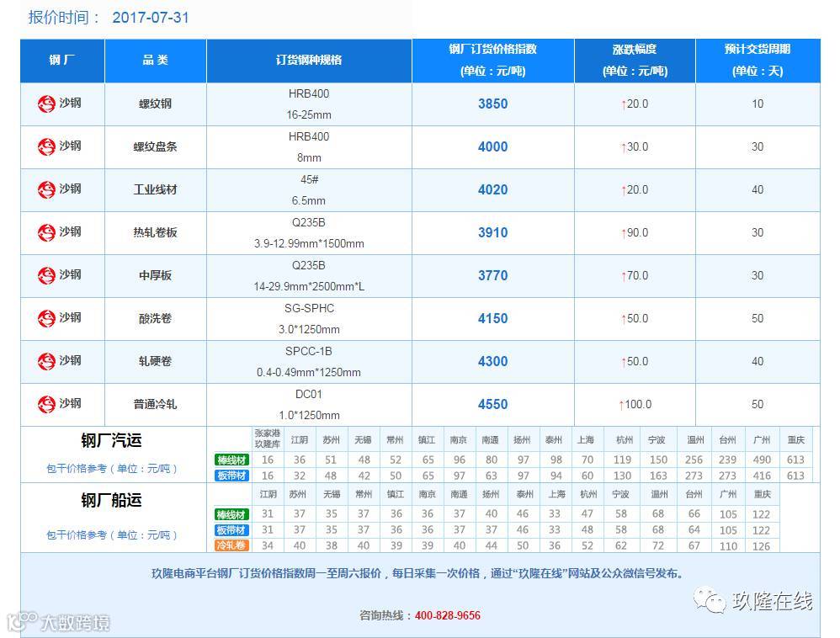The height and width of the screenshot is (638, 840).
Task: Click the 酸洗卷 category cell
Action: (x=156, y=318)
